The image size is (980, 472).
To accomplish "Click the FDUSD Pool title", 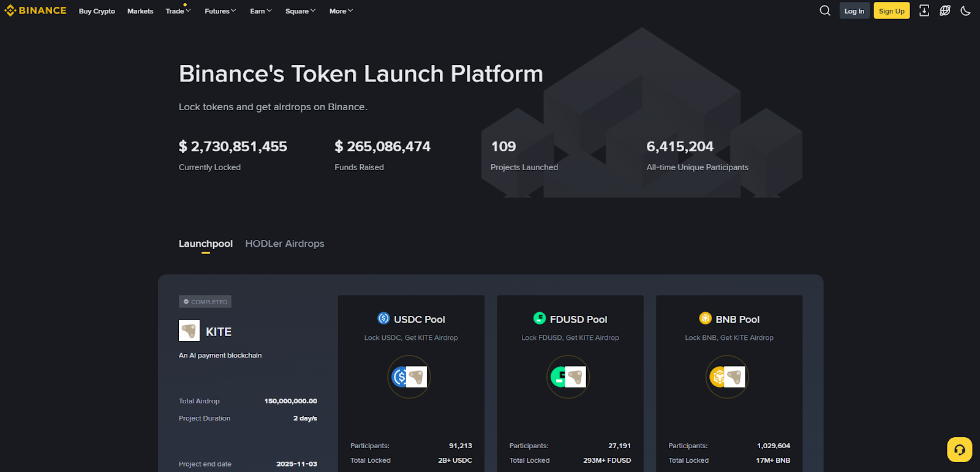I will 579,320.
